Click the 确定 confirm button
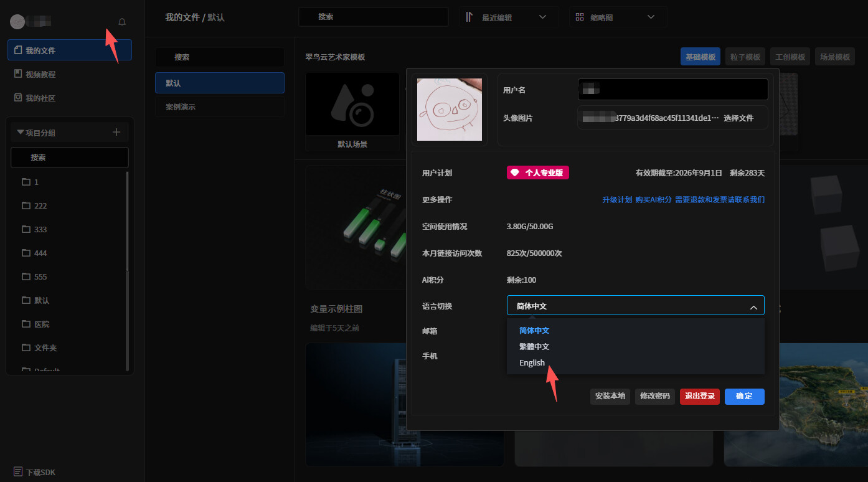 click(744, 396)
